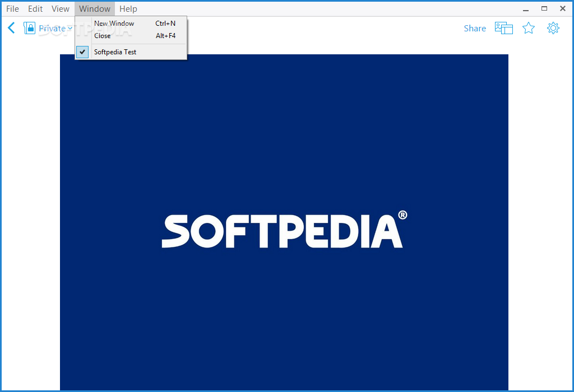This screenshot has width=574, height=392.
Task: Close the application window
Action: pyautogui.click(x=563, y=9)
